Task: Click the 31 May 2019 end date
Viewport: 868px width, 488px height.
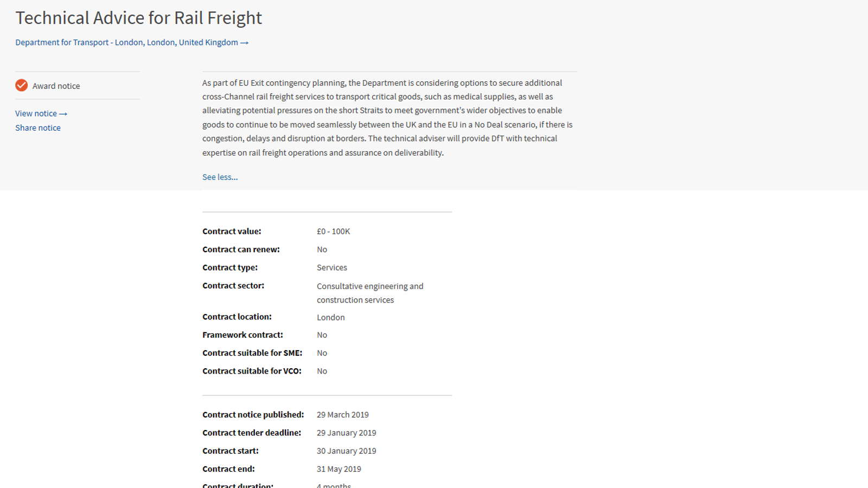Action: point(339,469)
